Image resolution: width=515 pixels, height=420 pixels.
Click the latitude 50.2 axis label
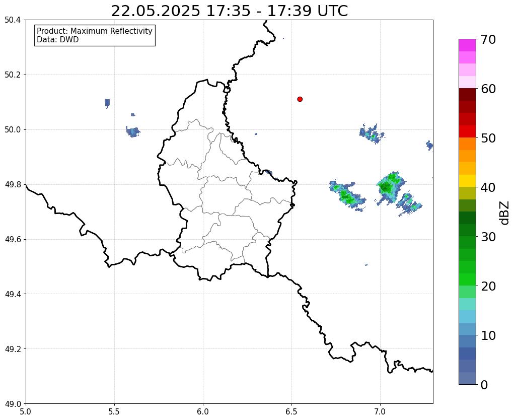[13, 75]
